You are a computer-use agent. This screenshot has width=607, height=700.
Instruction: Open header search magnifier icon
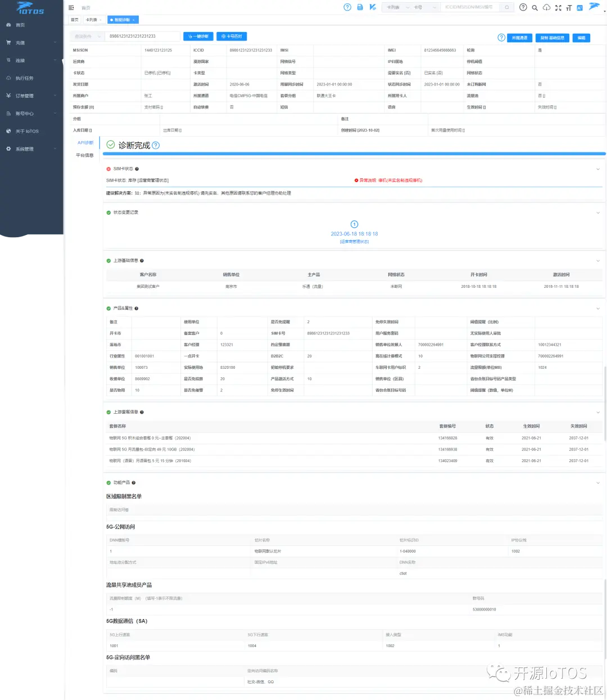pyautogui.click(x=535, y=8)
